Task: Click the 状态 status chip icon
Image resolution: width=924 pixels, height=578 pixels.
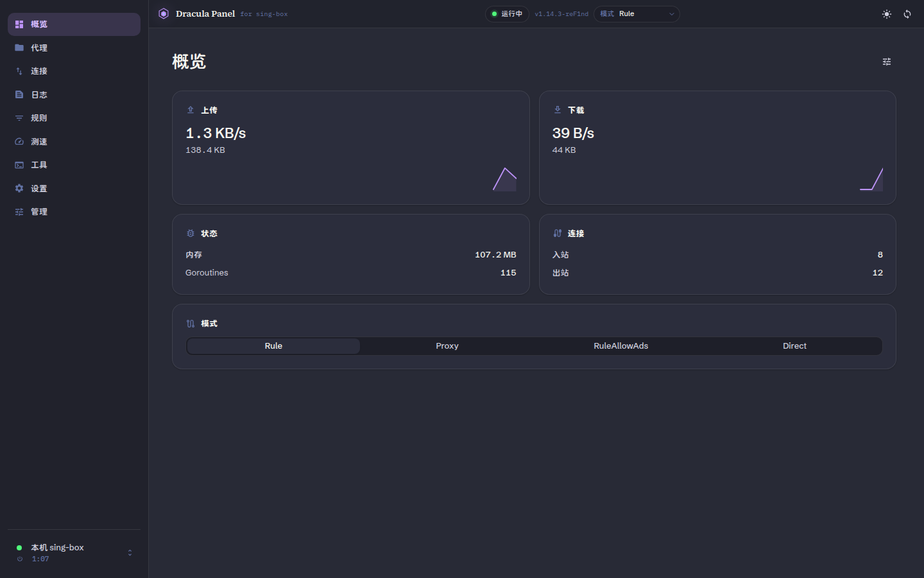Action: click(191, 233)
